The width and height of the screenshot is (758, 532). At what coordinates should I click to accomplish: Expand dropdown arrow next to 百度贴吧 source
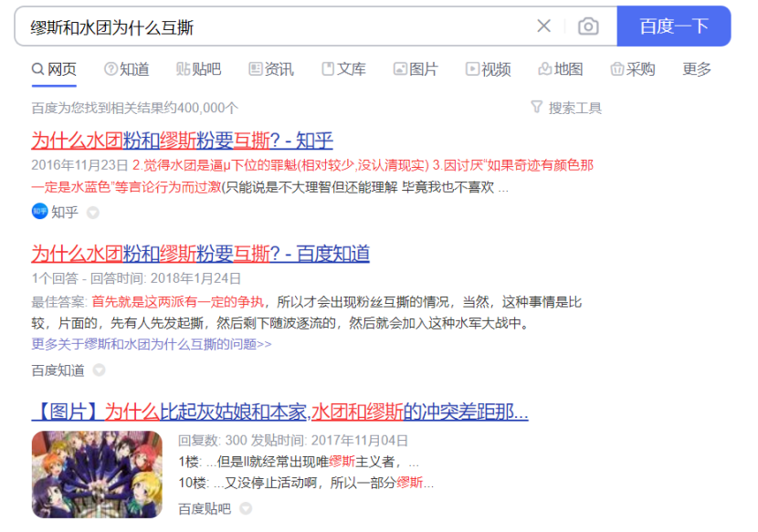(246, 508)
